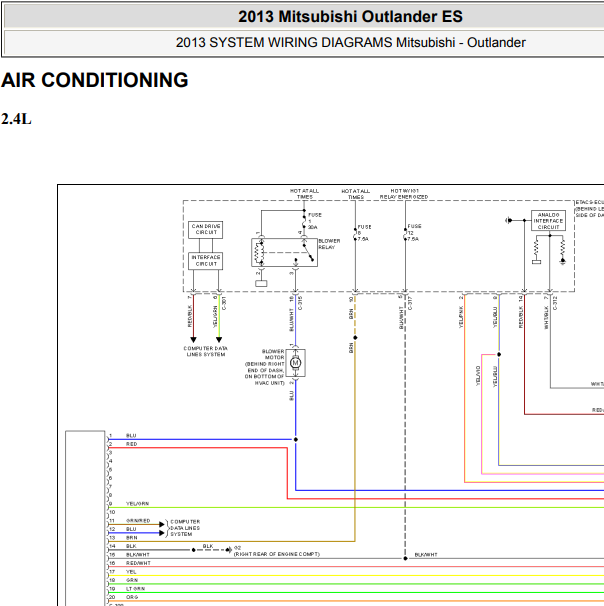Image resolution: width=604 pixels, height=606 pixels.
Task: Click the WHT/BLK wire label near C-312
Action: tap(546, 318)
